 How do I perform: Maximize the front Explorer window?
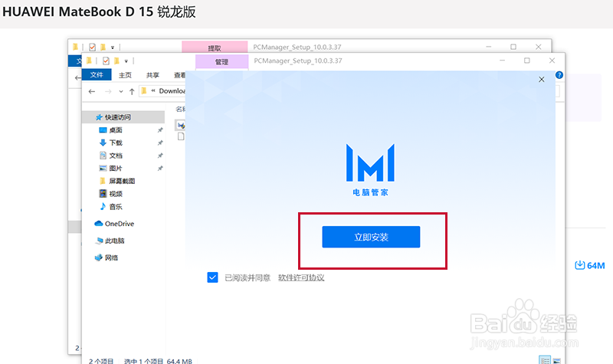click(x=527, y=61)
